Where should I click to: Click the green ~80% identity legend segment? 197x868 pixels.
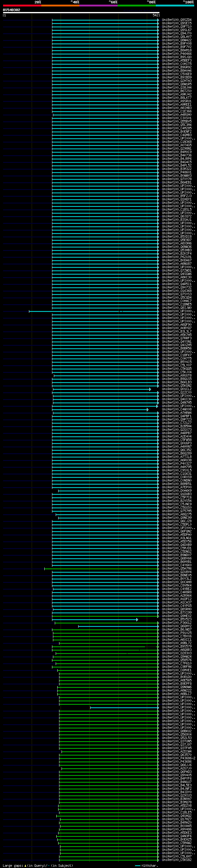click(x=137, y=6)
